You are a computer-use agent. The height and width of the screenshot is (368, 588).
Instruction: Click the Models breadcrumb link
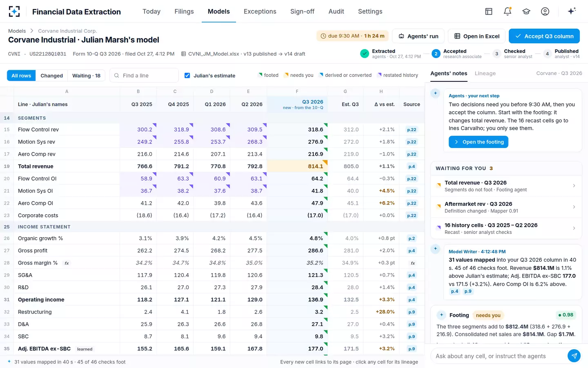click(17, 31)
